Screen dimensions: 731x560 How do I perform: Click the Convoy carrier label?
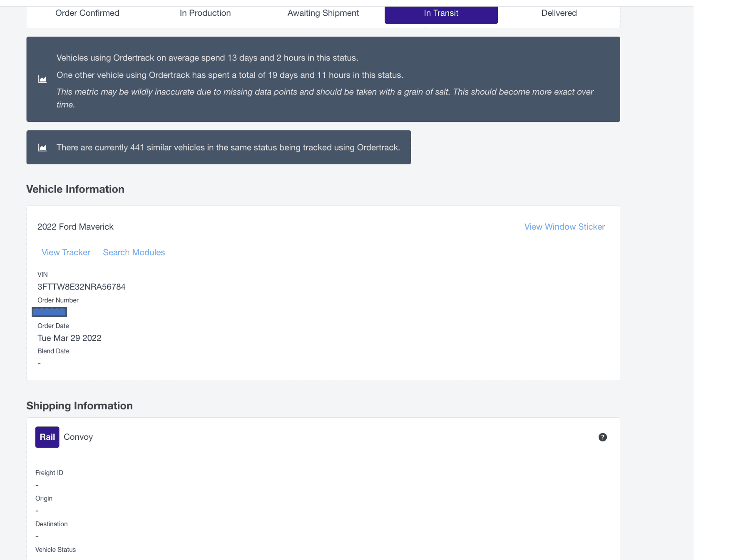point(78,437)
